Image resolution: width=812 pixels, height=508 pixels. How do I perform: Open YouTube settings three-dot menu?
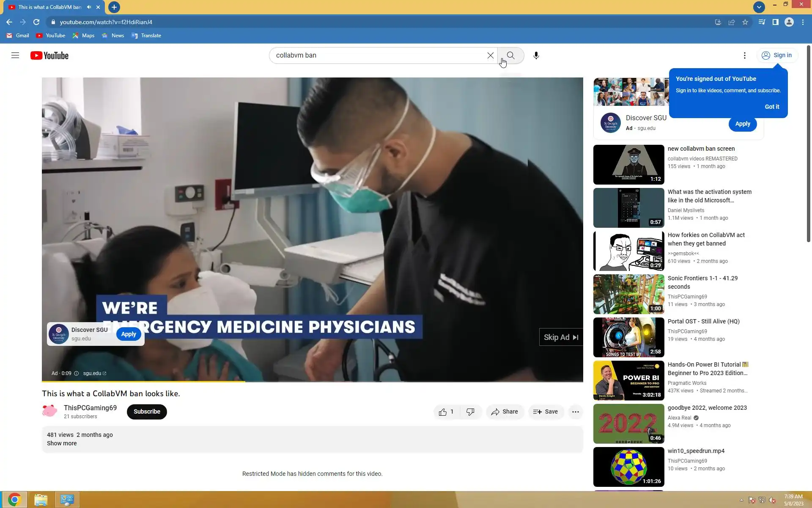click(744, 55)
